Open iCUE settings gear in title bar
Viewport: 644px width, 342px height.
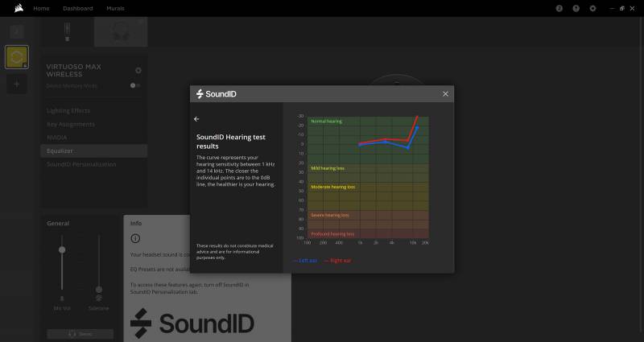593,8
